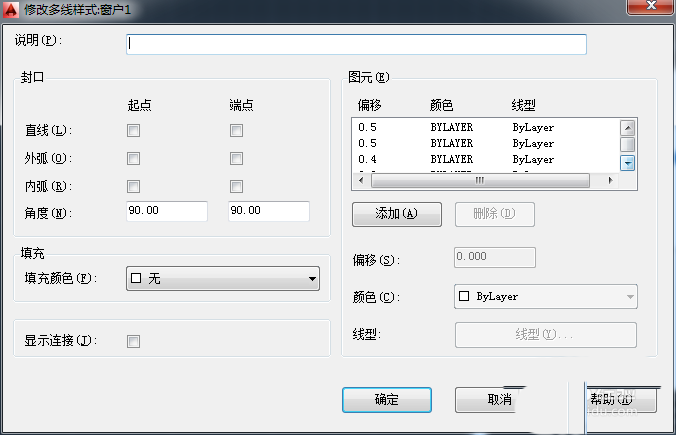The width and height of the screenshot is (676, 435).
Task: Click the horizontal scrollbar thumb in element list
Action: [480, 180]
